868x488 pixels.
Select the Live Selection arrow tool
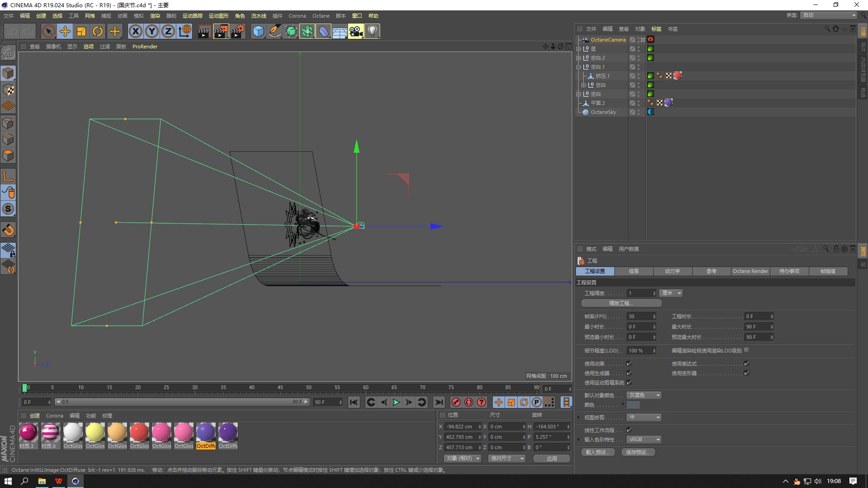(48, 31)
